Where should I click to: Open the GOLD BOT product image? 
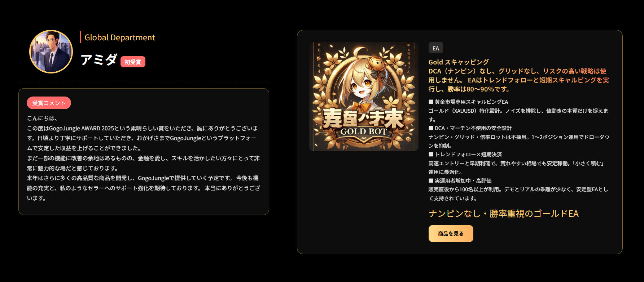click(364, 97)
